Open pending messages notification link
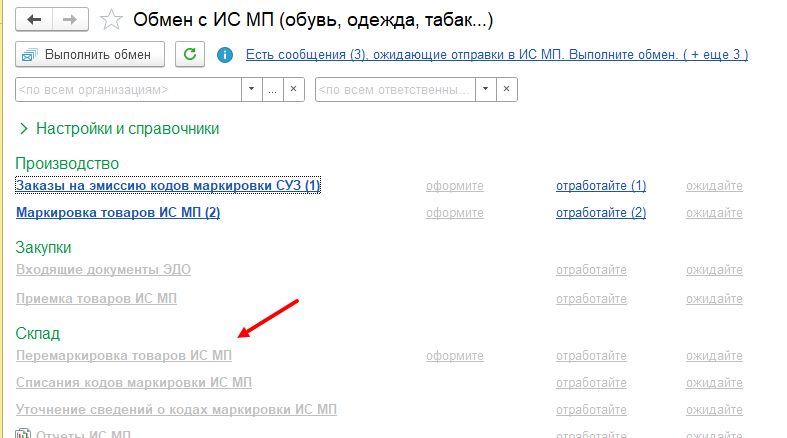Screen dimensions: 787x438 [496, 54]
